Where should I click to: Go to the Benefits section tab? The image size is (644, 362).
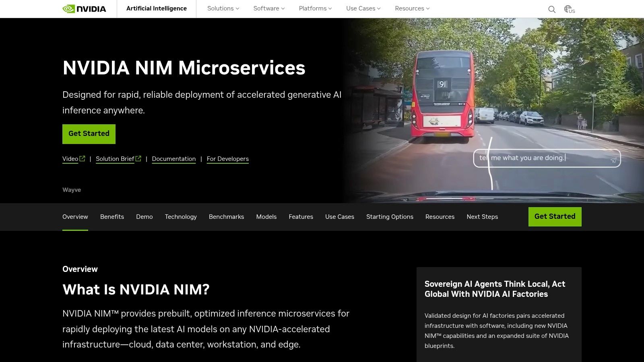(x=112, y=217)
